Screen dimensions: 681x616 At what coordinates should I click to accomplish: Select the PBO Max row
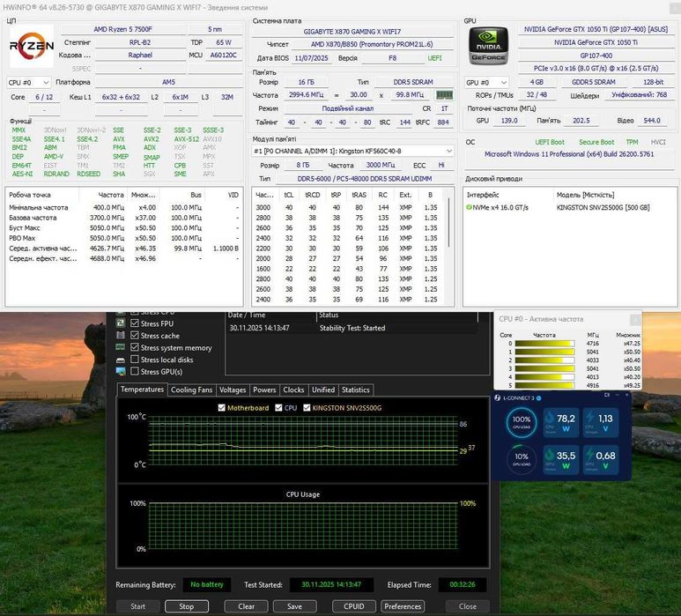[x=124, y=238]
